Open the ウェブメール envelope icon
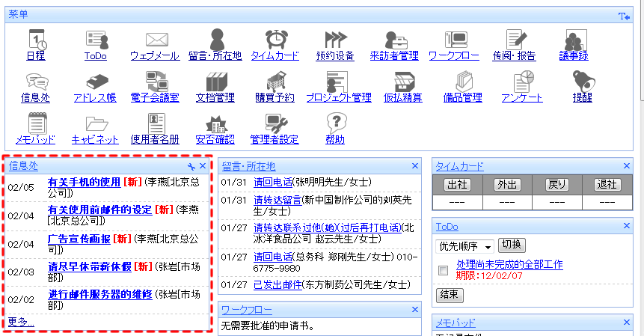Viewport: 644px width, 336px height. click(x=155, y=40)
